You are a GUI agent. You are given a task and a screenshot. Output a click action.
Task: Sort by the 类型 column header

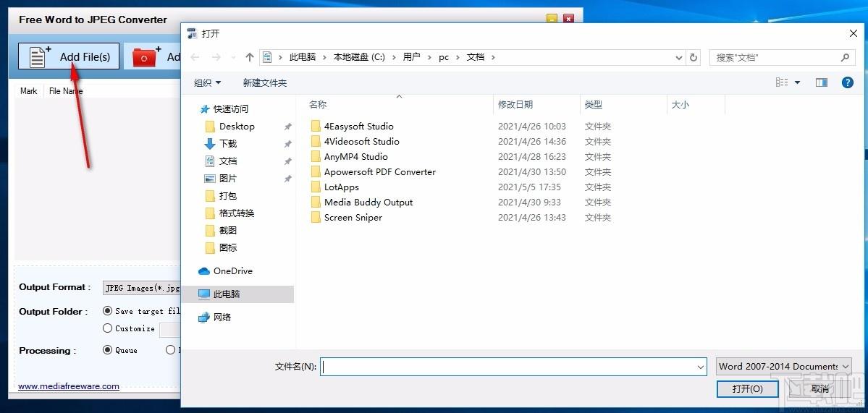point(594,104)
